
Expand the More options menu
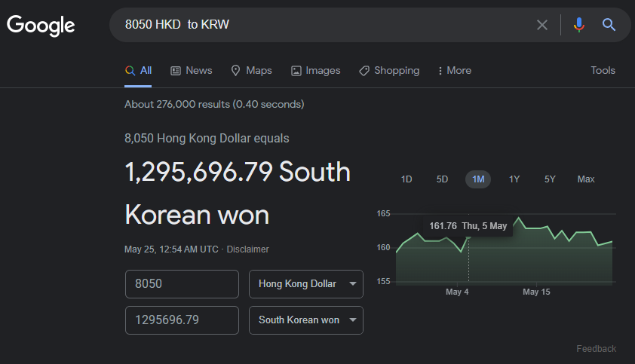point(454,70)
